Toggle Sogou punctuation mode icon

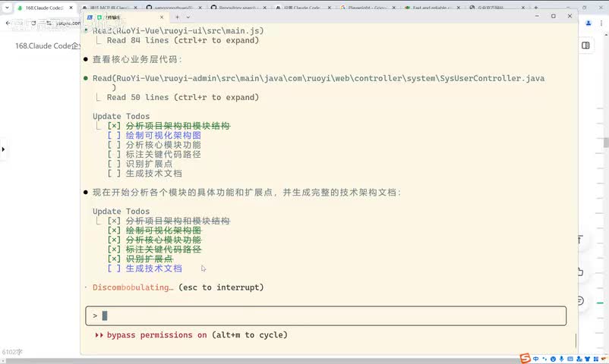click(544, 359)
